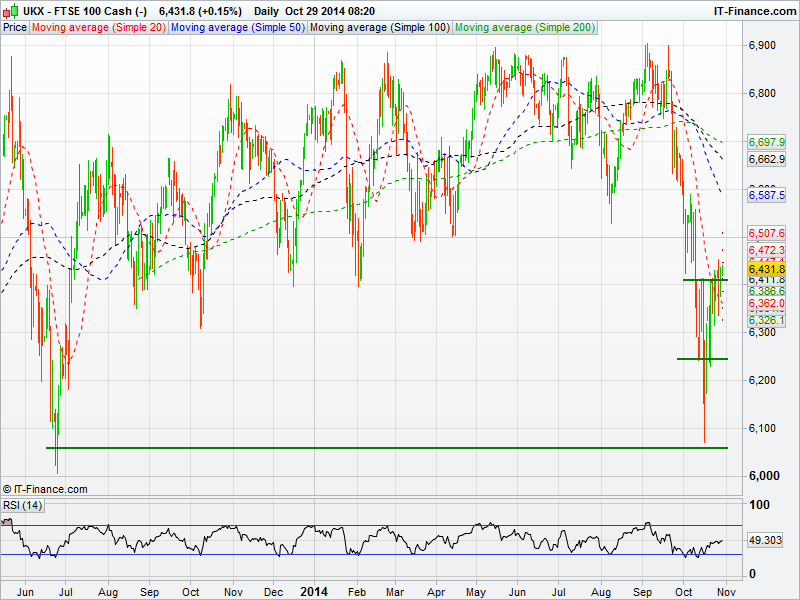Select the Moving average (Simple 20) legend

click(99, 28)
